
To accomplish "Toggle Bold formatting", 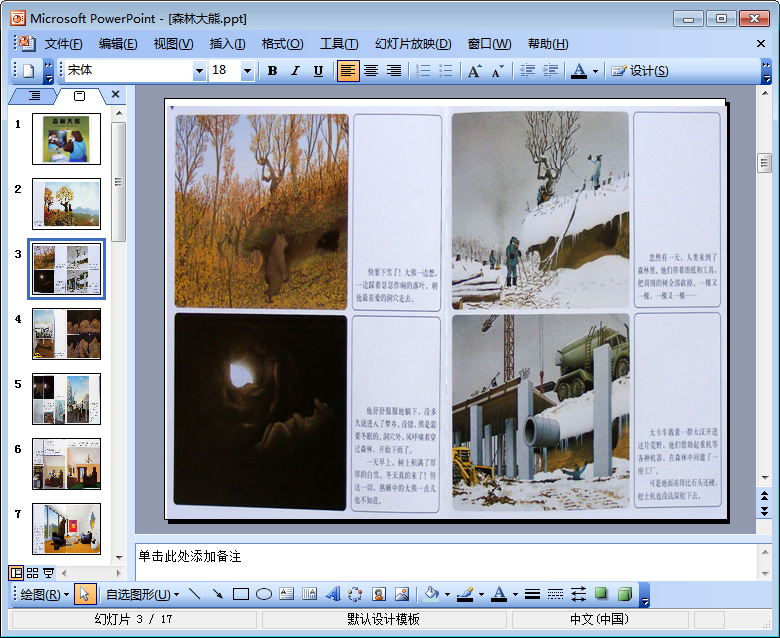I will pos(272,71).
